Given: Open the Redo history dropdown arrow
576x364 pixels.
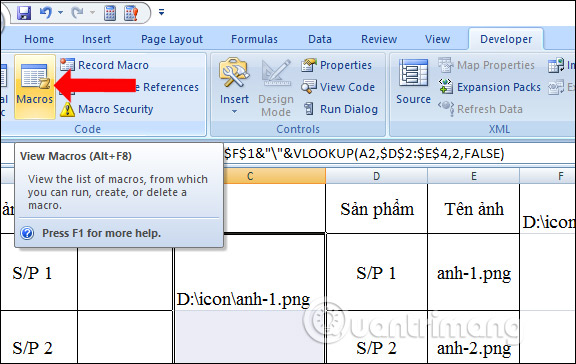Looking at the screenshot, I should tap(93, 13).
